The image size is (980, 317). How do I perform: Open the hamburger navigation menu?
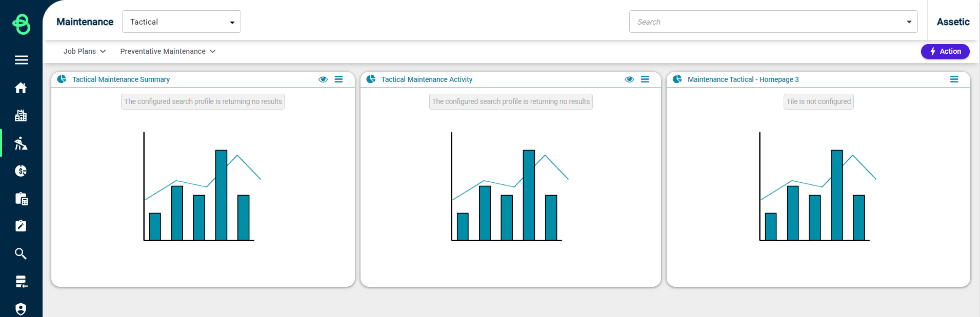click(x=21, y=60)
